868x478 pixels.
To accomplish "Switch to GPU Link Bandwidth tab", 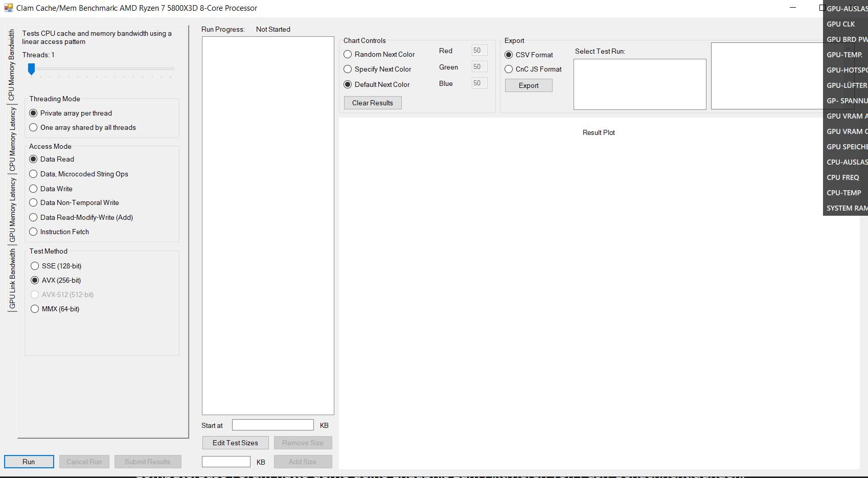I will coord(12,279).
